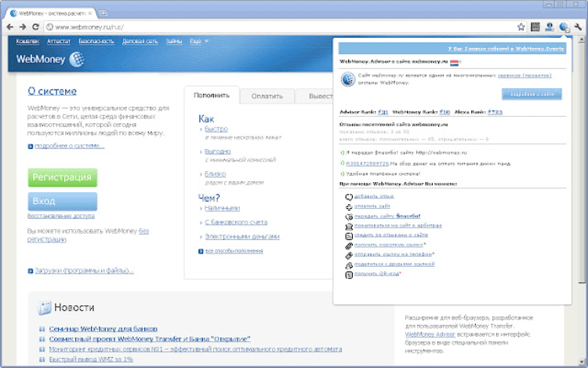Click the browser reload icon

[x=35, y=27]
